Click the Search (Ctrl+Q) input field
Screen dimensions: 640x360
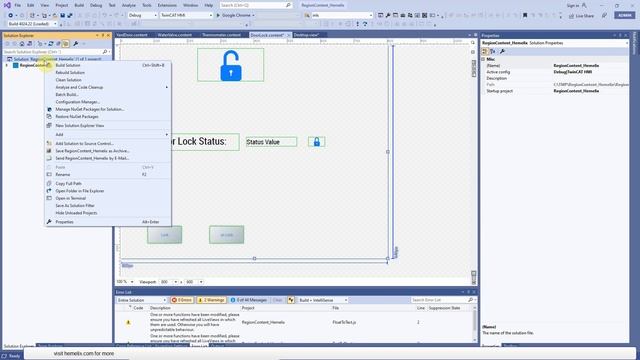point(256,5)
